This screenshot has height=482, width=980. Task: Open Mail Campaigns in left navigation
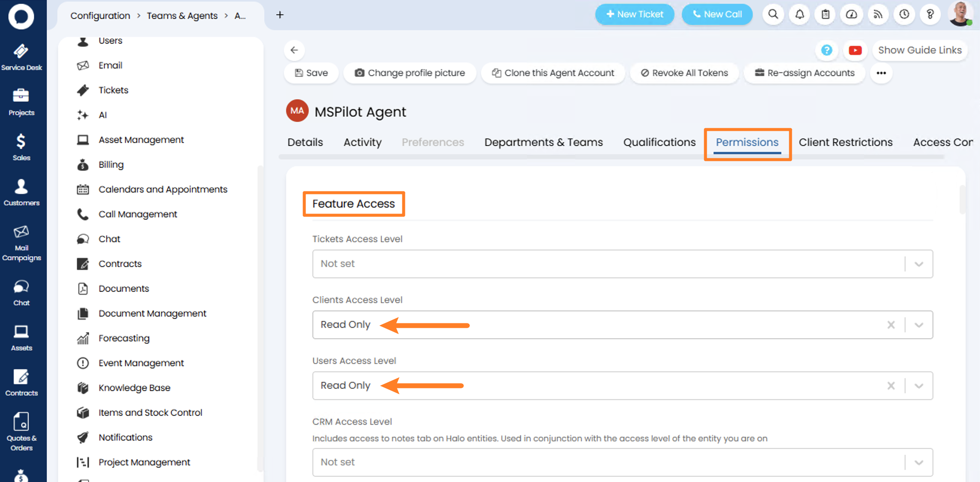coord(21,243)
